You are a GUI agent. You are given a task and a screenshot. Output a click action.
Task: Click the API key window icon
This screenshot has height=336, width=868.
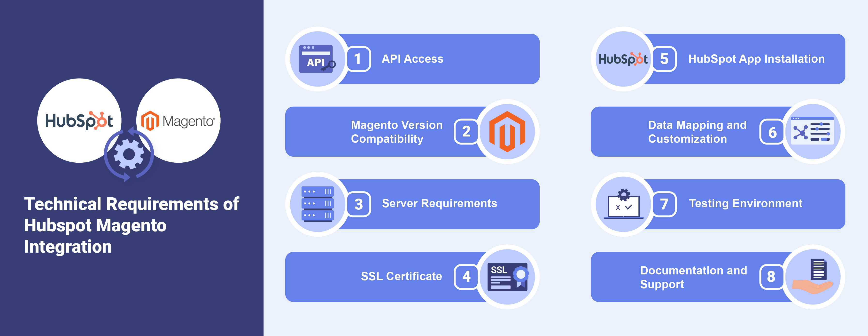click(x=317, y=59)
